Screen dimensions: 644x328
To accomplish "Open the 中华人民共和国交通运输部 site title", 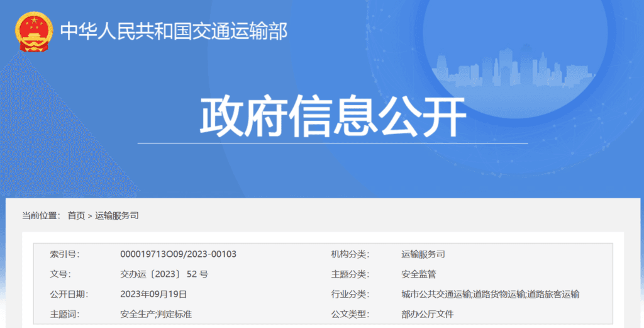I will (x=174, y=31).
